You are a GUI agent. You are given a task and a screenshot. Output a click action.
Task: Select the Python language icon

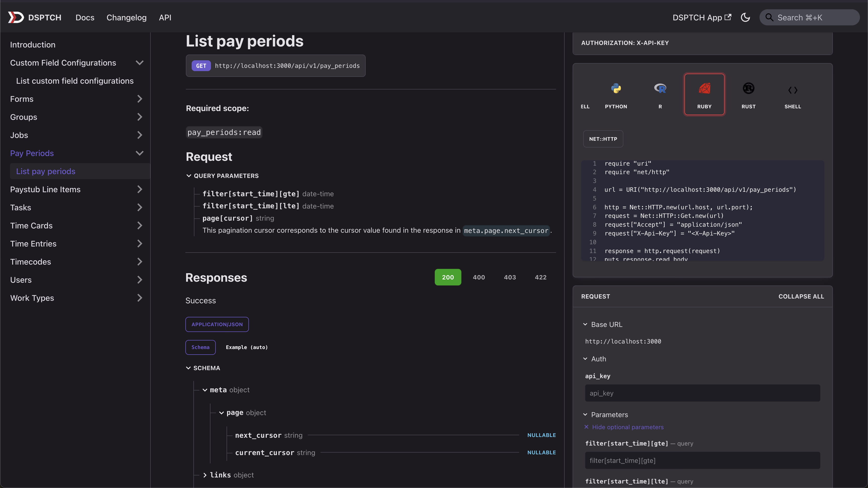click(x=616, y=88)
